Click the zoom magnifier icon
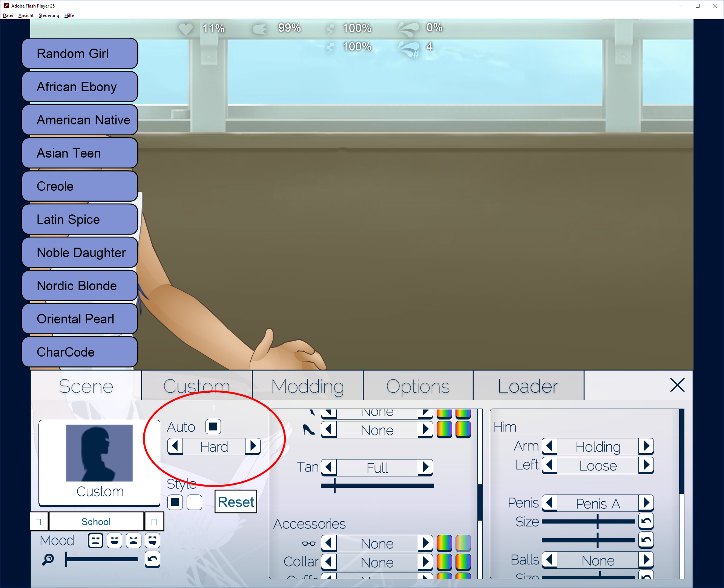 48,559
